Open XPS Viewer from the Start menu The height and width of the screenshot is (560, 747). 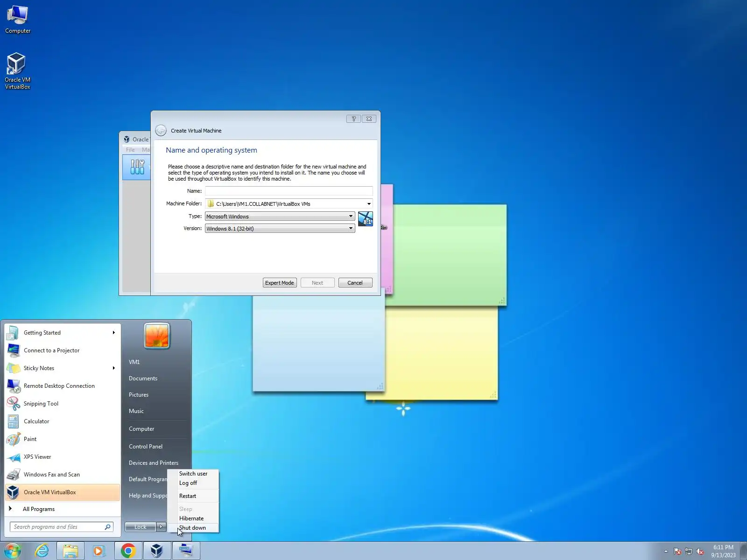[x=63, y=457]
